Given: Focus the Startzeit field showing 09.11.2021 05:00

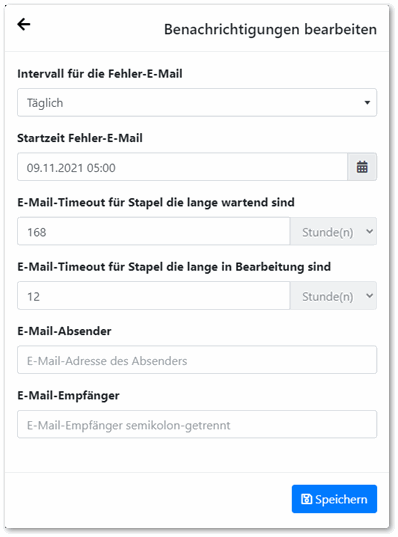Looking at the screenshot, I should tap(183, 167).
